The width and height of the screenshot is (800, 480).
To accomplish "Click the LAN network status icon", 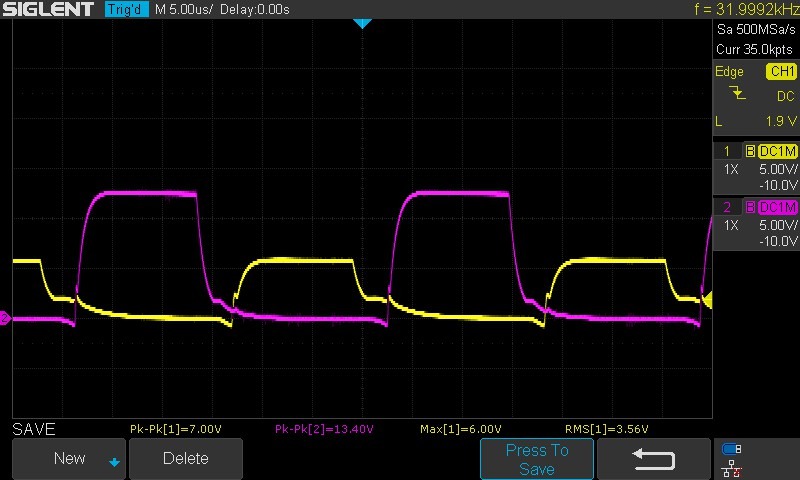I will coord(732,468).
